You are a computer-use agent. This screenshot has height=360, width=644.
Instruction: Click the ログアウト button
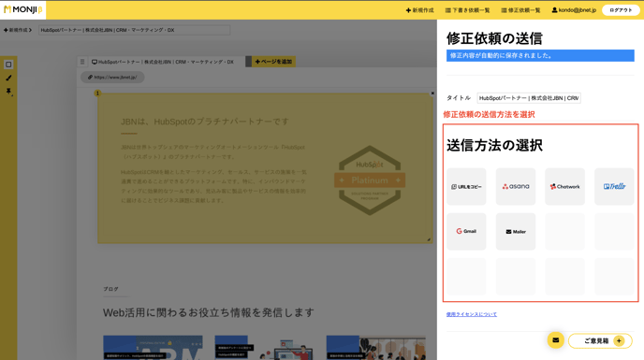621,10
